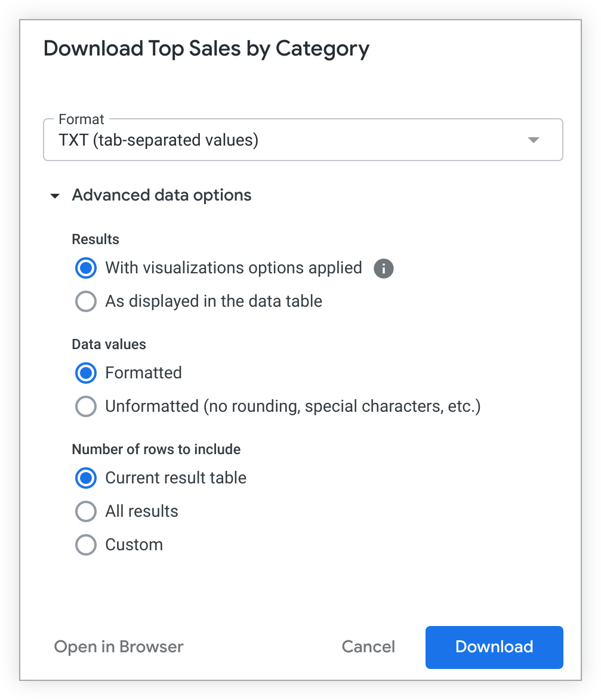Image resolution: width=601 pixels, height=700 pixels.
Task: Click the Format dropdown arrow icon
Action: pyautogui.click(x=534, y=140)
